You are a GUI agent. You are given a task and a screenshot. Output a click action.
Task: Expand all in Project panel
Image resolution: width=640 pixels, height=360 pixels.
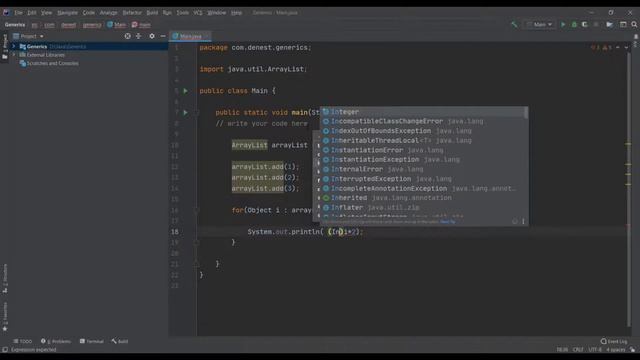pyautogui.click(x=139, y=36)
